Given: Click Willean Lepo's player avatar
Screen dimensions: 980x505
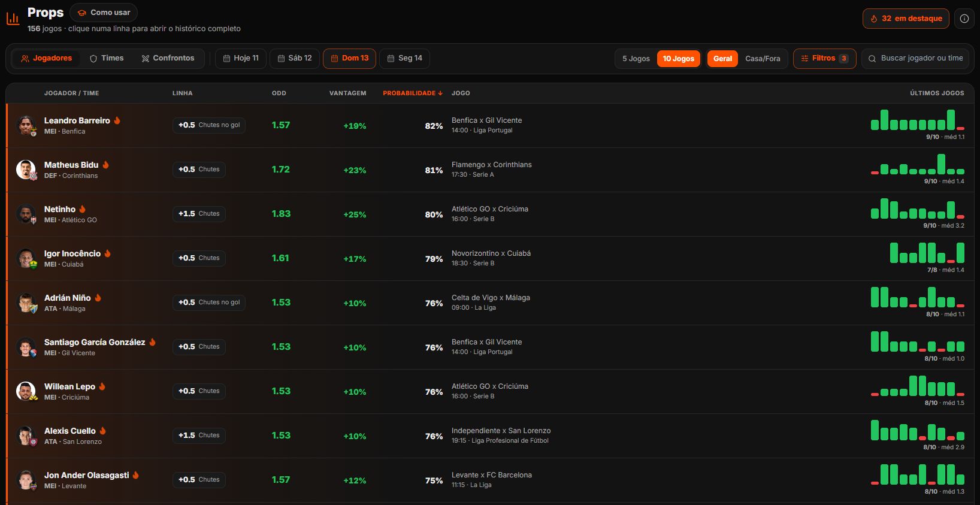Looking at the screenshot, I should point(26,391).
